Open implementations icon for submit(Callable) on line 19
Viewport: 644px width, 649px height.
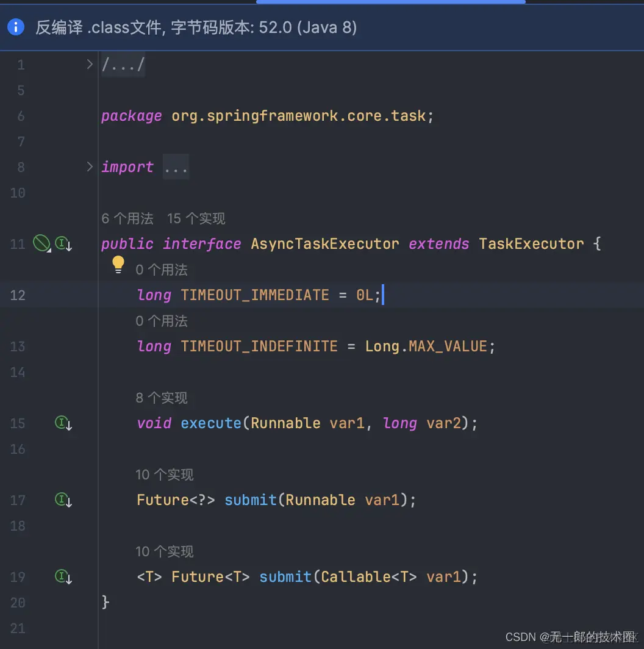coord(63,576)
